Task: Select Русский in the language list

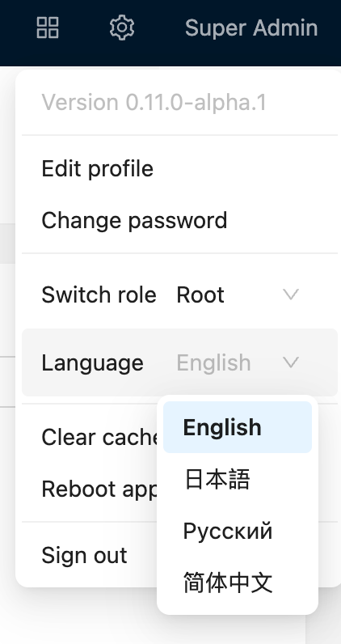Action: (x=238, y=531)
